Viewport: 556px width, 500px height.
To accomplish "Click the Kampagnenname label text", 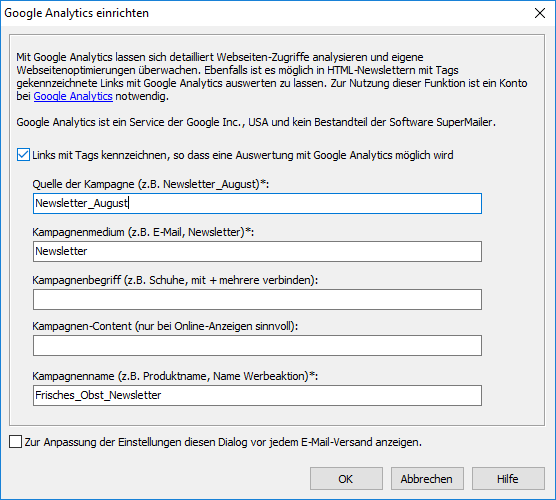I will [175, 376].
